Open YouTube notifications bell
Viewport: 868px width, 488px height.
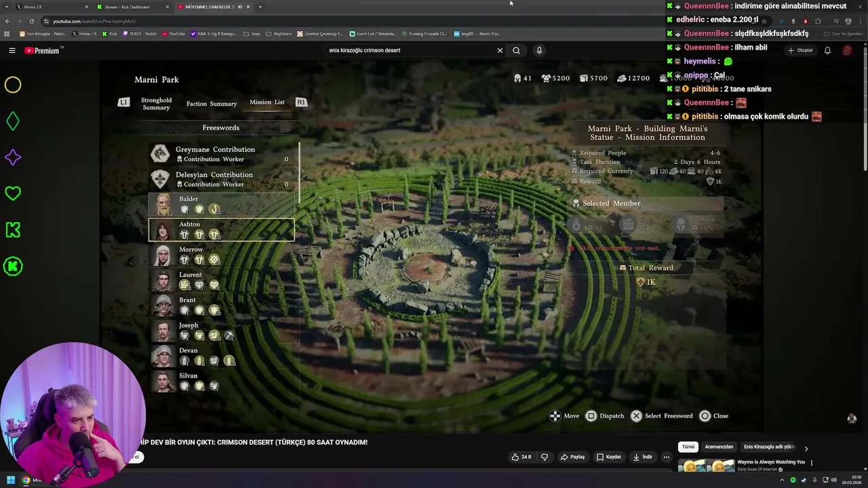coord(827,50)
